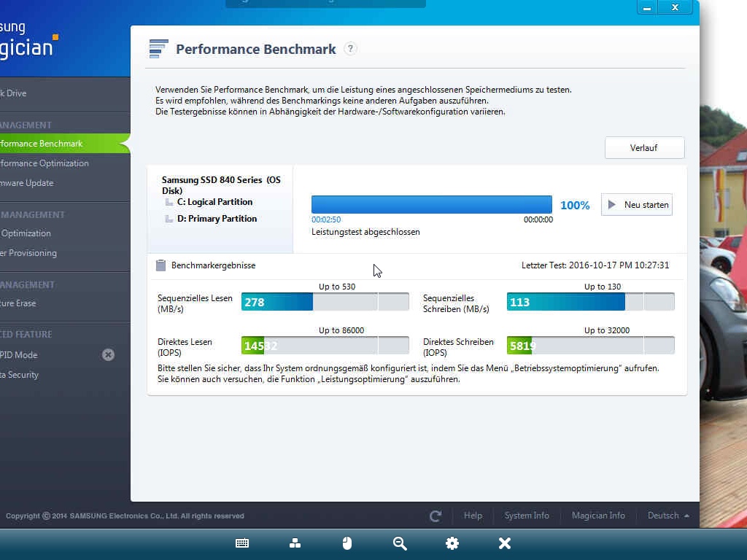The height and width of the screenshot is (560, 747).
Task: Click the X disconnect icon in bottom toolbar
Action: (x=505, y=543)
